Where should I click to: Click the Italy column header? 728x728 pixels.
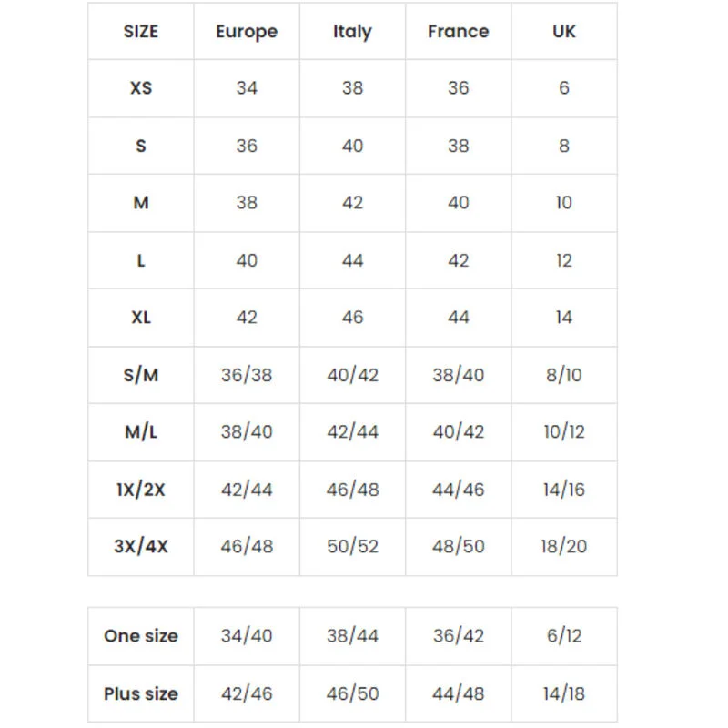coord(352,32)
